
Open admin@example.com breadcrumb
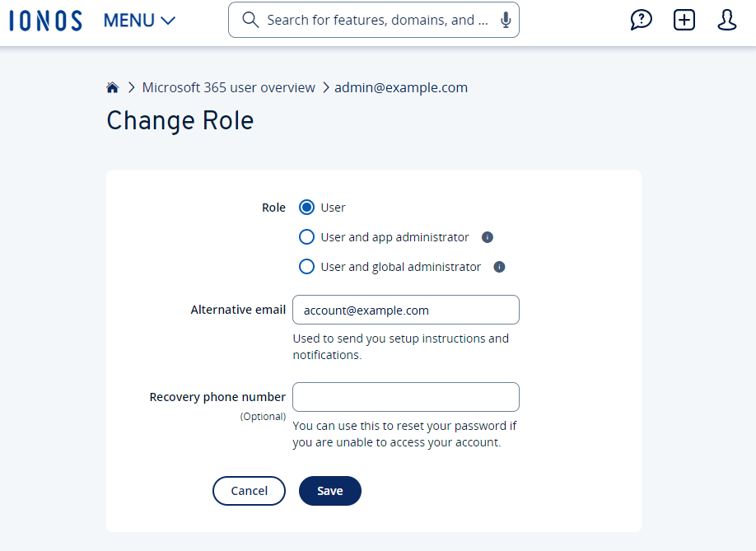[x=401, y=88]
